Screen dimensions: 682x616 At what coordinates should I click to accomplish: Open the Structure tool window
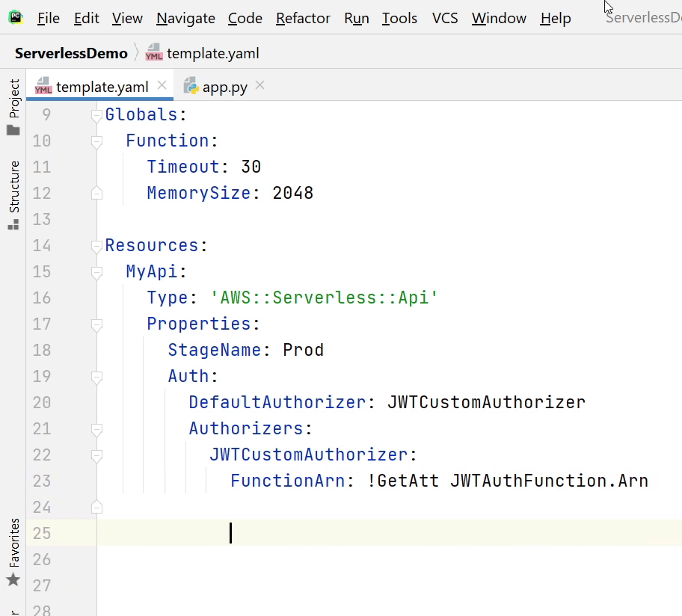pyautogui.click(x=13, y=194)
